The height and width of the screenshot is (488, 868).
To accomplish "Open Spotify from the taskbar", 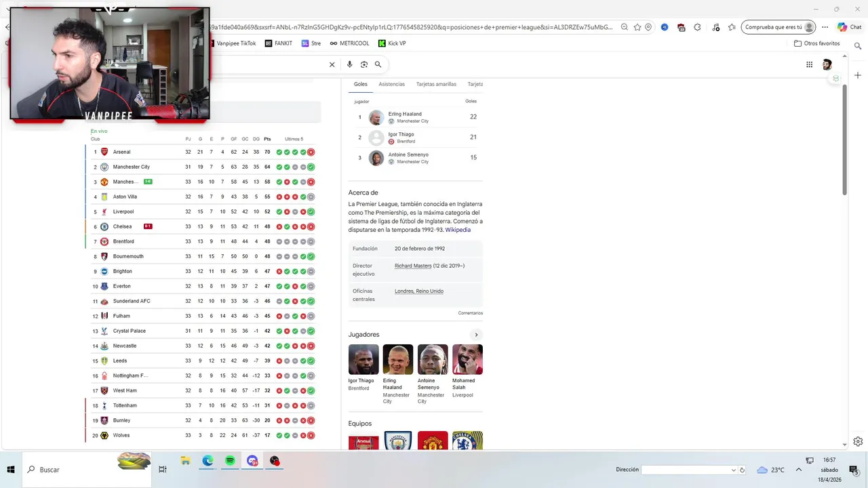I will click(230, 461).
